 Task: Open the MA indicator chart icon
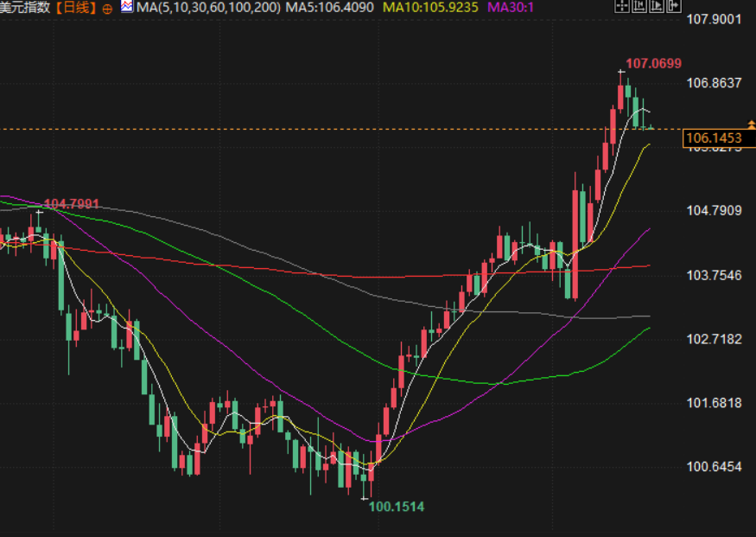point(127,7)
